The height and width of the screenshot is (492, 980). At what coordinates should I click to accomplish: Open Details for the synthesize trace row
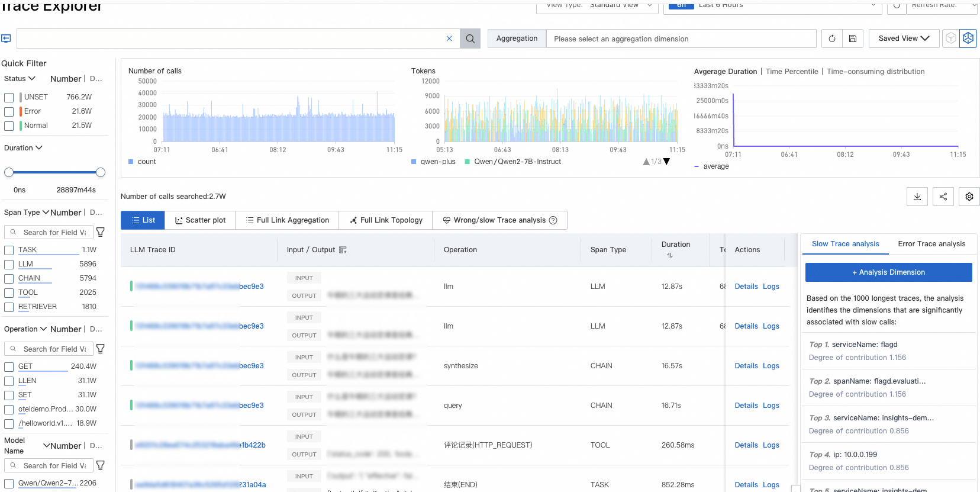point(746,366)
